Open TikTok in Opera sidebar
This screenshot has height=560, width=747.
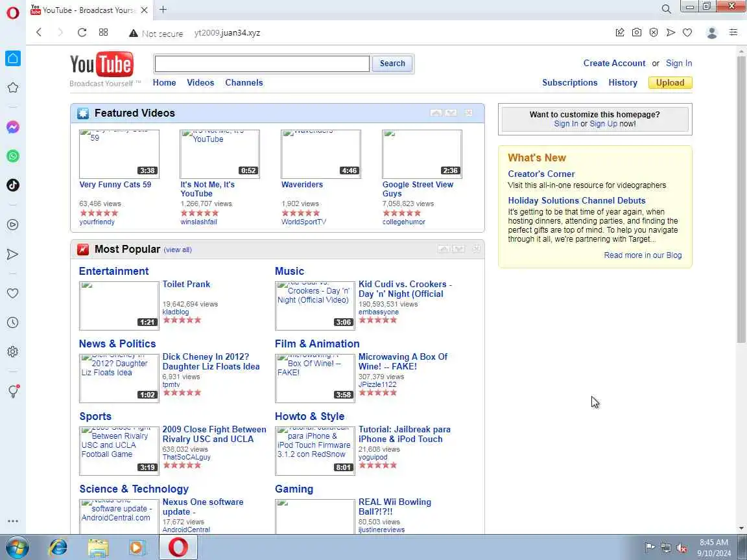pyautogui.click(x=13, y=185)
